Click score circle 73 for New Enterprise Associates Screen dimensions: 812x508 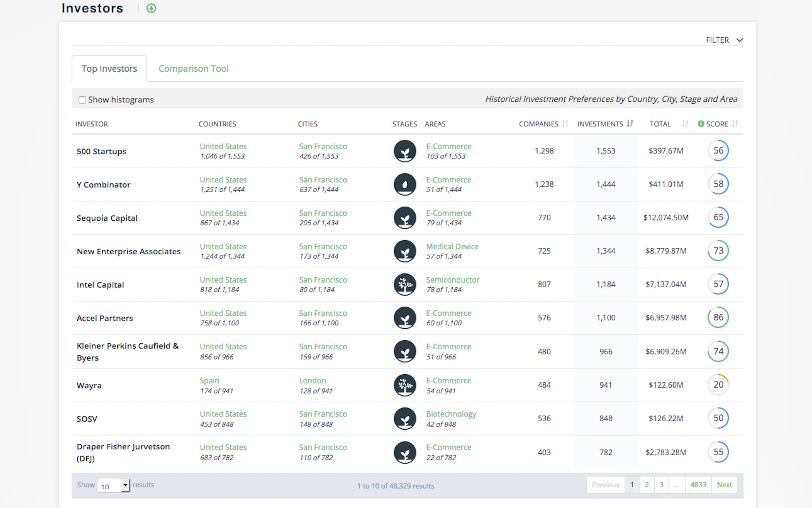718,250
